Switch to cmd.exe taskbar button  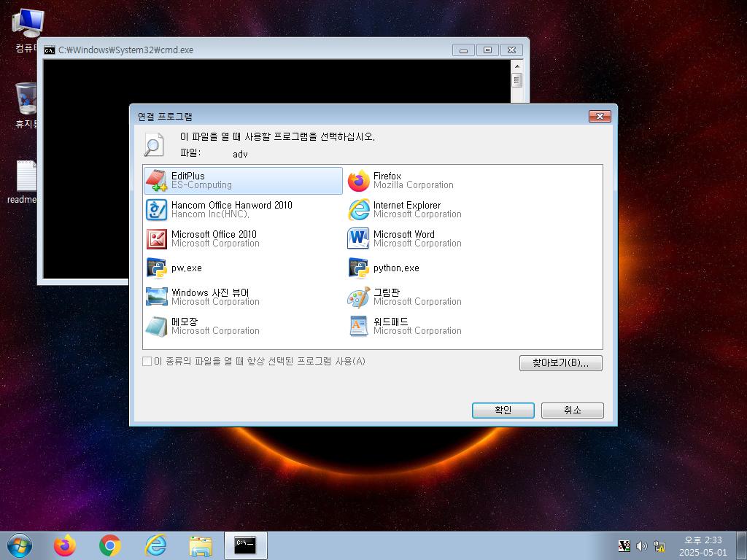[x=245, y=545]
